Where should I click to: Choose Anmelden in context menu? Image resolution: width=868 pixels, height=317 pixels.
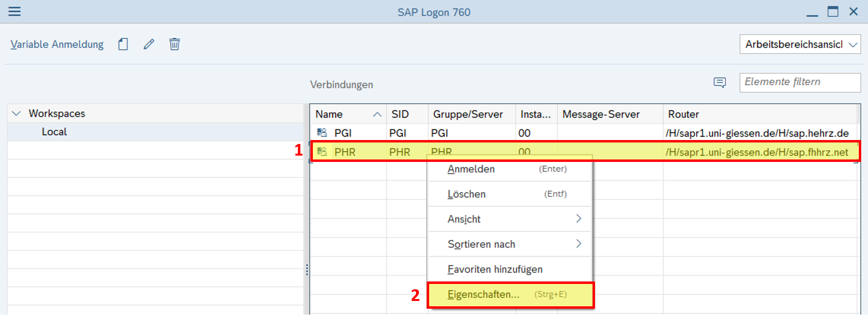pyautogui.click(x=509, y=169)
